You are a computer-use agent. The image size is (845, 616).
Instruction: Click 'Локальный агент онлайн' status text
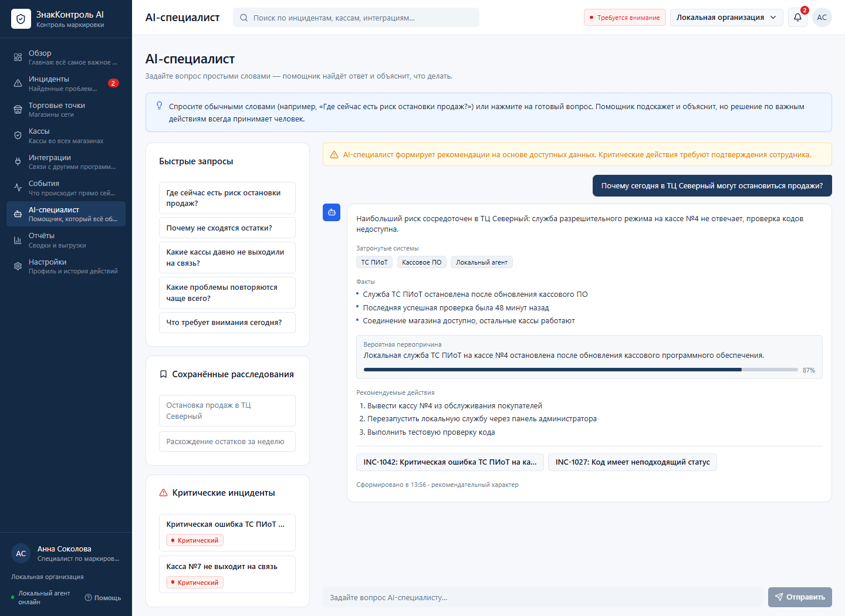(44, 597)
